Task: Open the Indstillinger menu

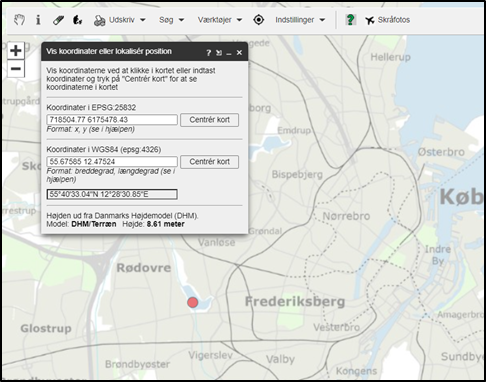Action: pyautogui.click(x=300, y=20)
